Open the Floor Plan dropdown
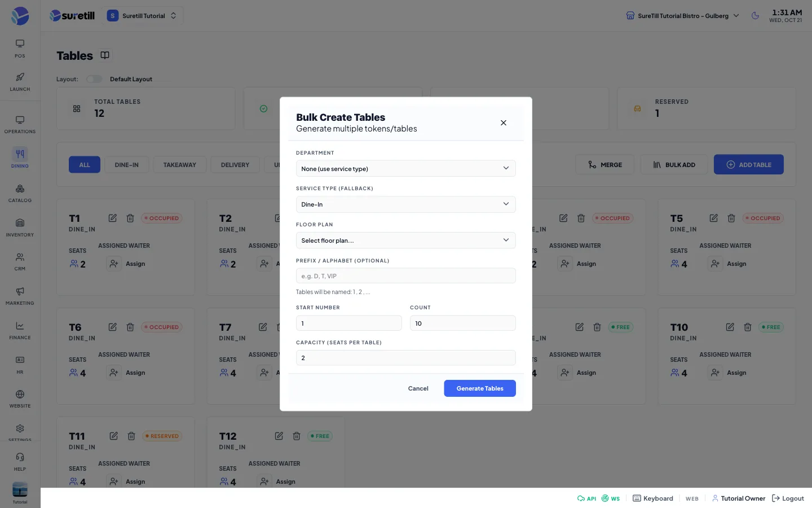812x508 pixels. pyautogui.click(x=406, y=240)
